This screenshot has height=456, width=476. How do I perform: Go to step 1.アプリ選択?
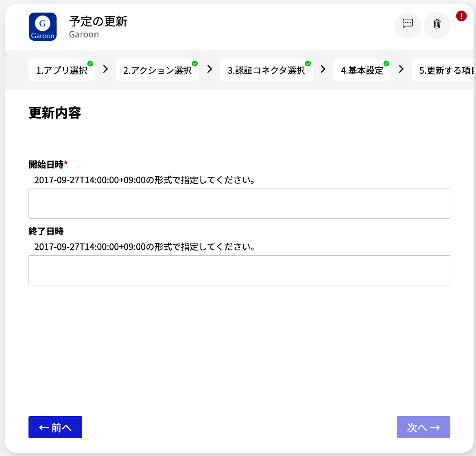click(62, 70)
